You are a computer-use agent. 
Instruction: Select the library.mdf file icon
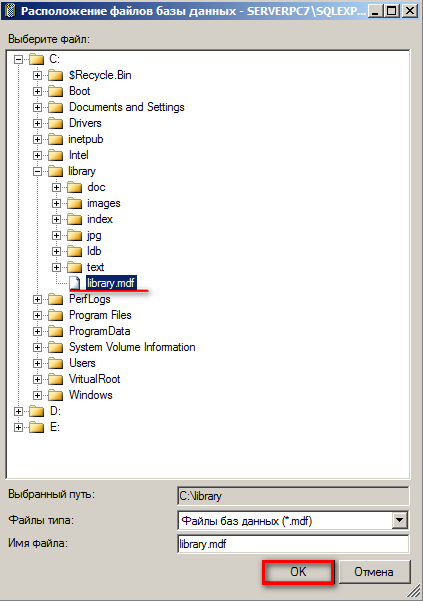tap(75, 283)
